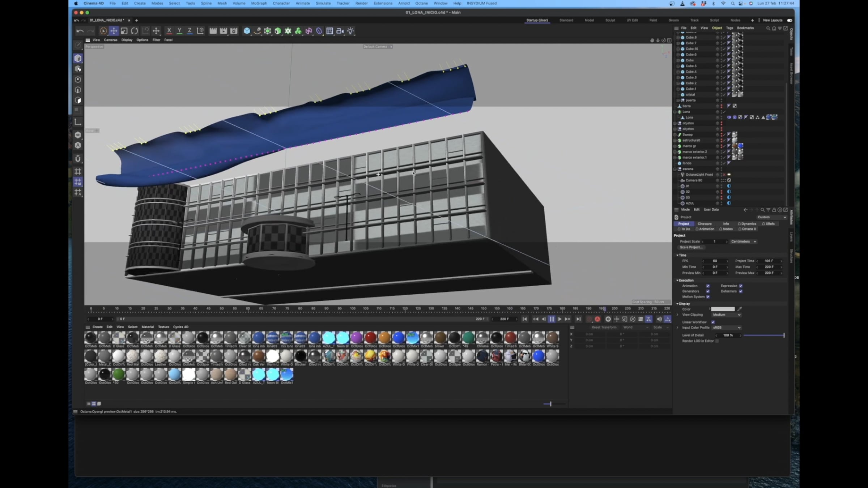Open the Spline Pen tool icon
868x488 pixels.
click(x=257, y=31)
